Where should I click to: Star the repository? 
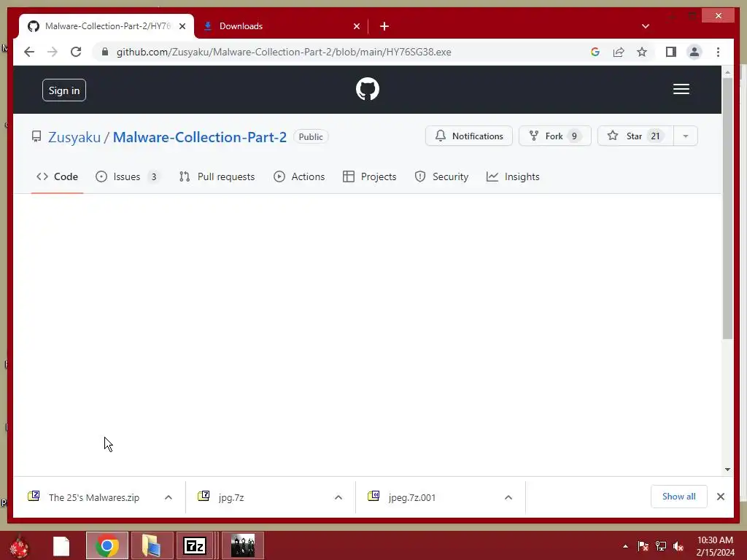click(635, 136)
